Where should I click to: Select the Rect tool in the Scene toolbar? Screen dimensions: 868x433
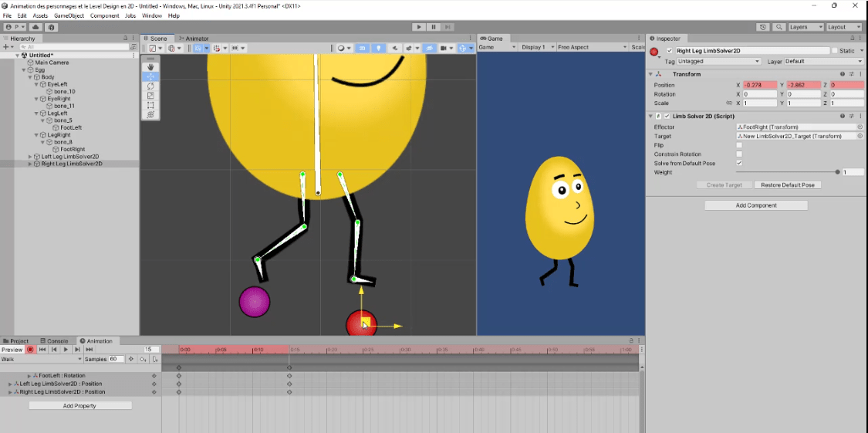click(x=150, y=105)
